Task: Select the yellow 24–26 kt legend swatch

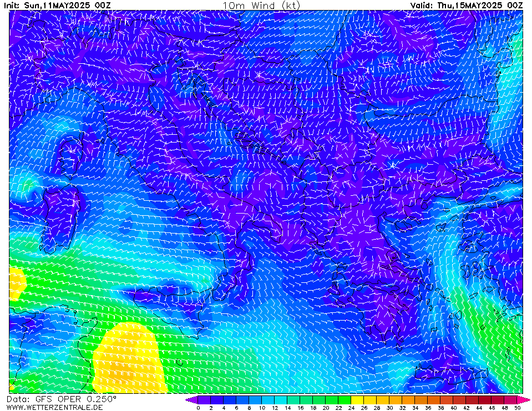Action: (x=357, y=400)
